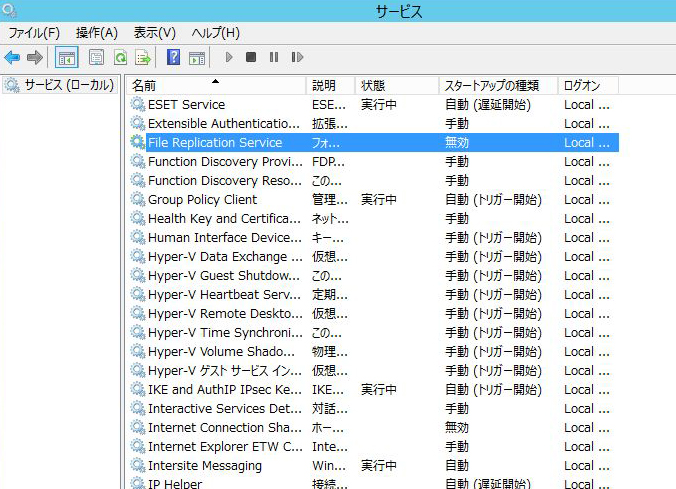Viewport: 676px width, 489px height.
Task: Click the forward arrow in toolbar
Action: pos(35,57)
